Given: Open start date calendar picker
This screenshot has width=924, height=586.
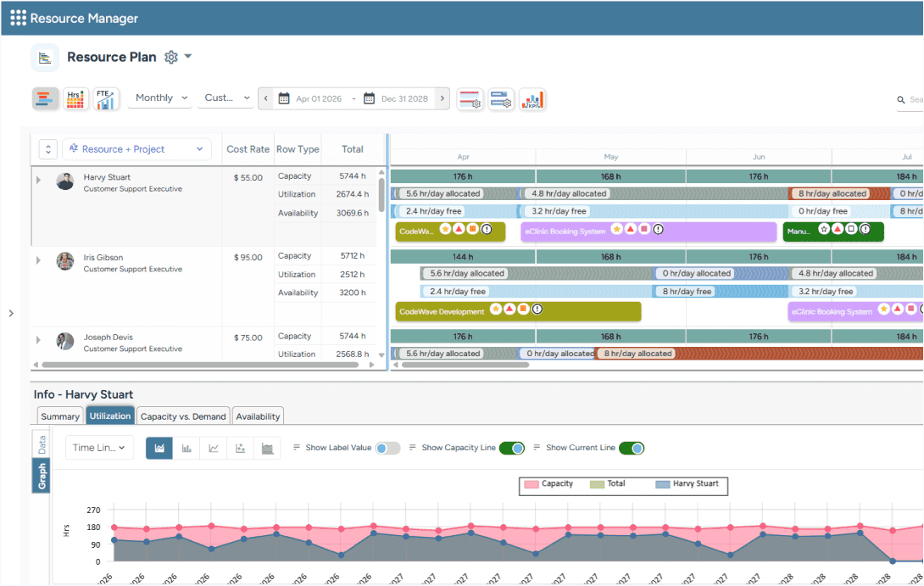Looking at the screenshot, I should tap(284, 98).
